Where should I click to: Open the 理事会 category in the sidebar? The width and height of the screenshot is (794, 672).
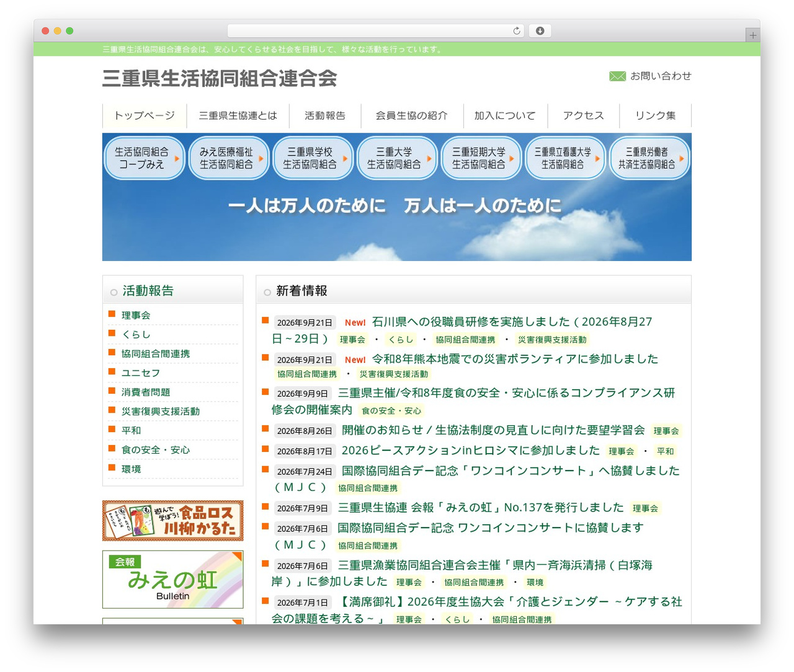136,316
